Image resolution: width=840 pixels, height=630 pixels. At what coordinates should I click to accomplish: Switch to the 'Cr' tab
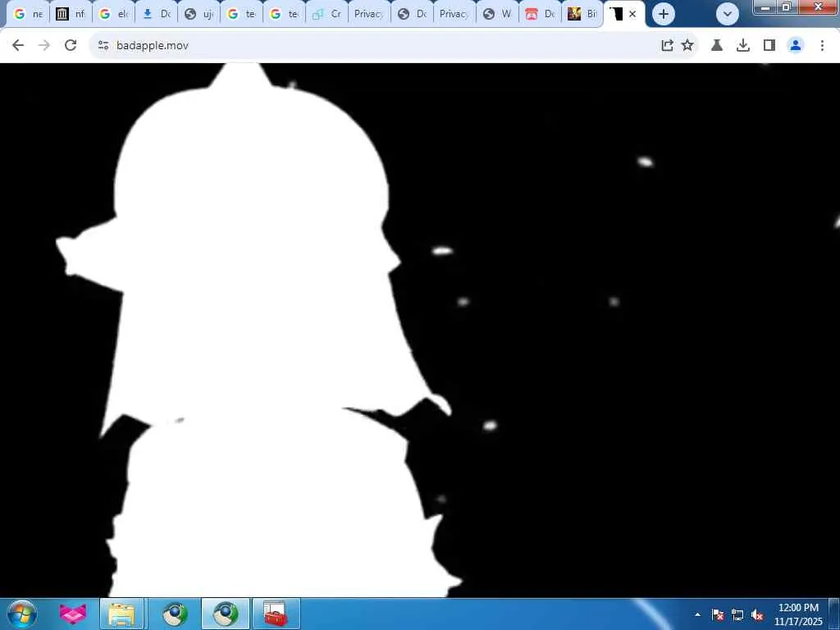pos(326,14)
